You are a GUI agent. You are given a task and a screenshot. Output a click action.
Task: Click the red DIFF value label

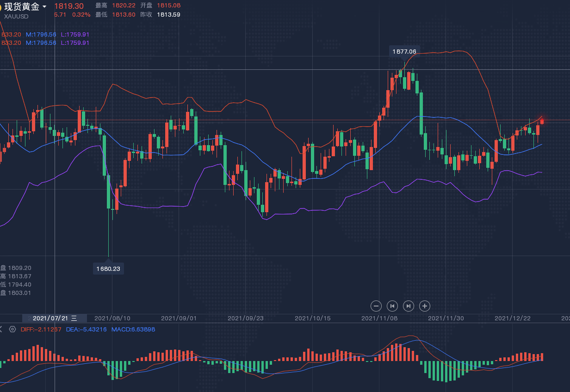coord(41,329)
